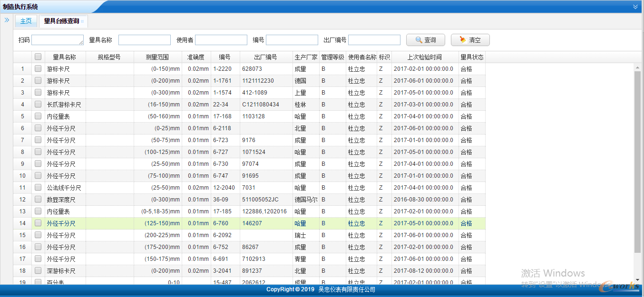Click the 查询 search button
The image size is (644, 297).
pyautogui.click(x=426, y=40)
